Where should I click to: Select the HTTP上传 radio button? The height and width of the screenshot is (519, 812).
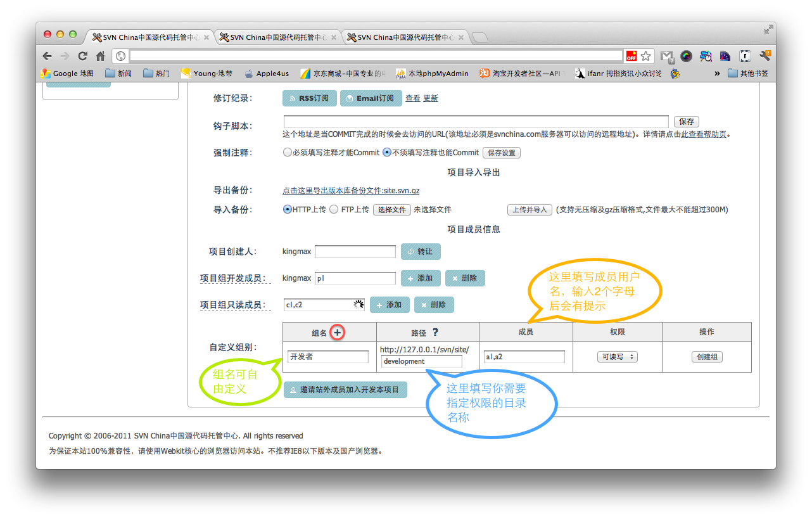tap(287, 209)
